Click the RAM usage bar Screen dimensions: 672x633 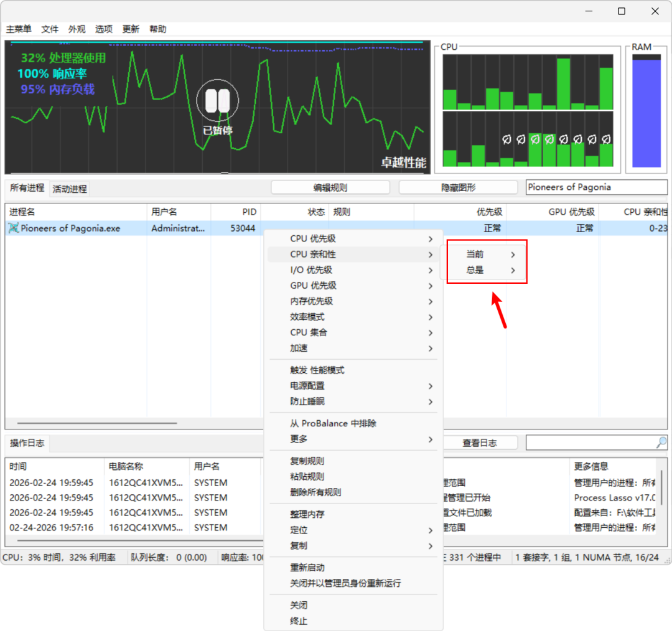point(646,111)
